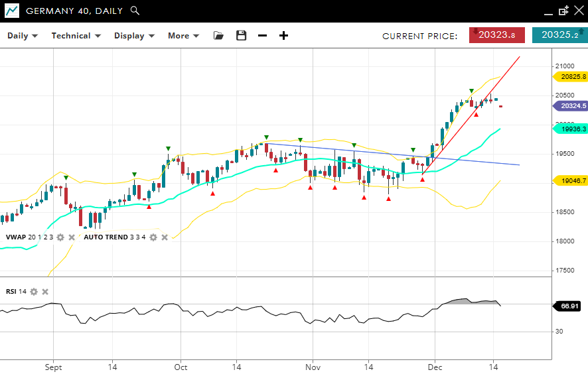The width and height of the screenshot is (588, 374).
Task: Save the chart using the floppy disk icon
Action: point(241,36)
